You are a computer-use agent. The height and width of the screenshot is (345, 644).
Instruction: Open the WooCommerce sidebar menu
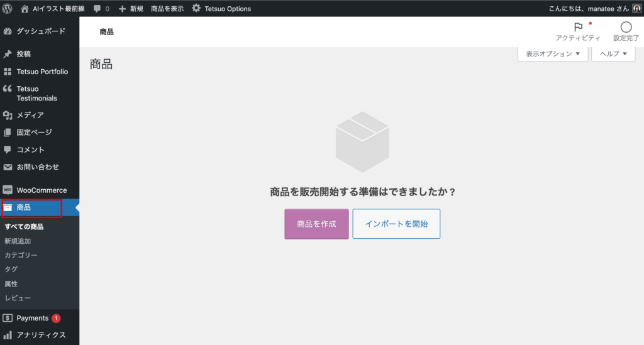coord(41,190)
